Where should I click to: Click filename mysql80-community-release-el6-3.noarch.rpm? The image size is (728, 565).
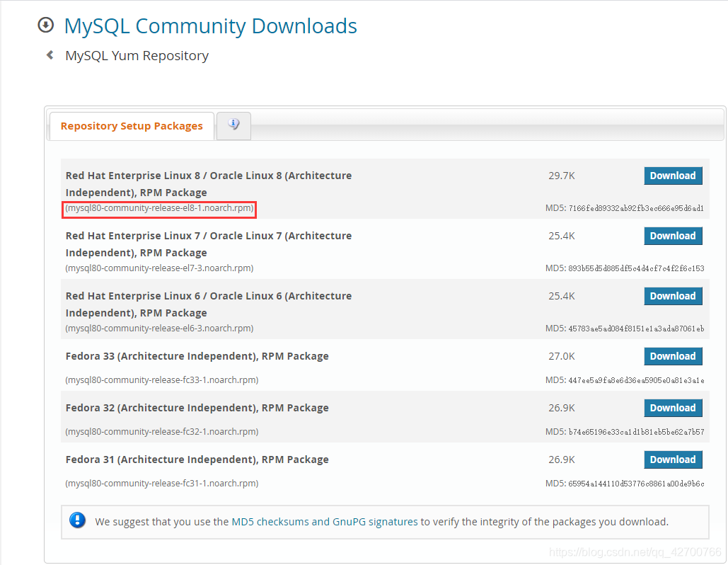(x=159, y=329)
